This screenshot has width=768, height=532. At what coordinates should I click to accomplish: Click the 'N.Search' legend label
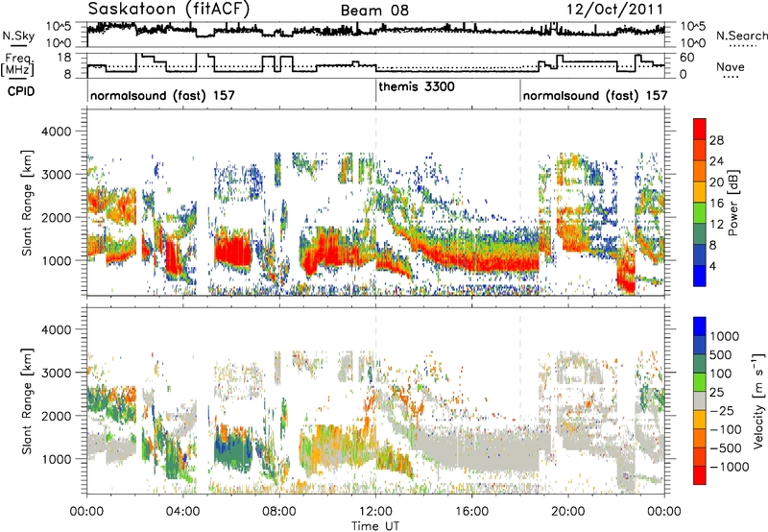(x=741, y=36)
